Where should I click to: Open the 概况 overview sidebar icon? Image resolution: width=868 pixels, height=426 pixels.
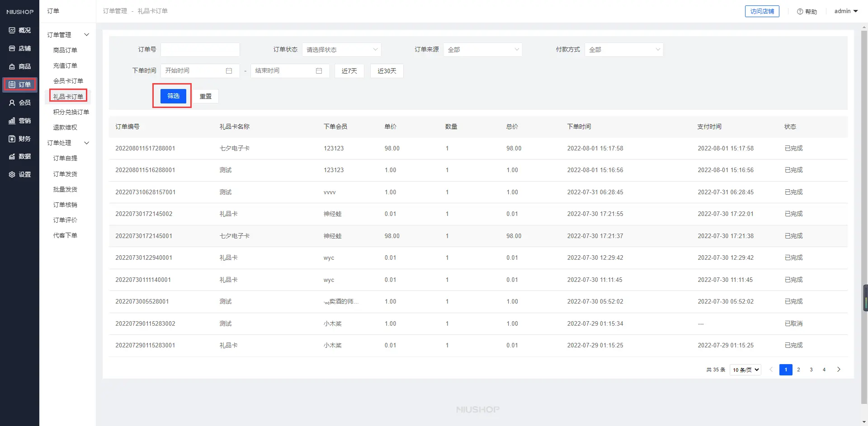click(12, 30)
